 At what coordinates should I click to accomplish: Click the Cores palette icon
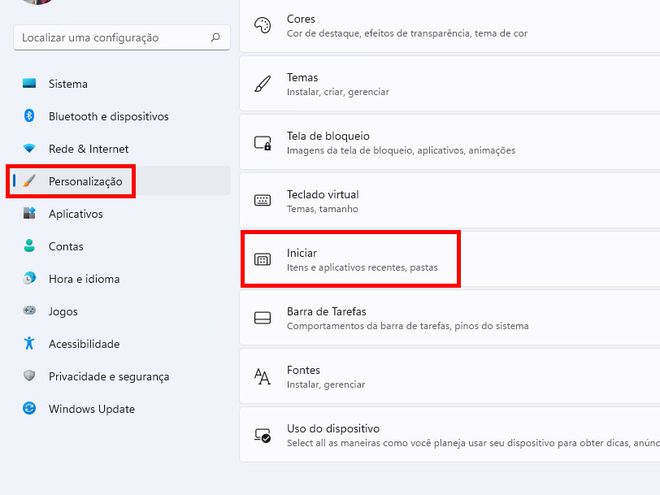[263, 25]
